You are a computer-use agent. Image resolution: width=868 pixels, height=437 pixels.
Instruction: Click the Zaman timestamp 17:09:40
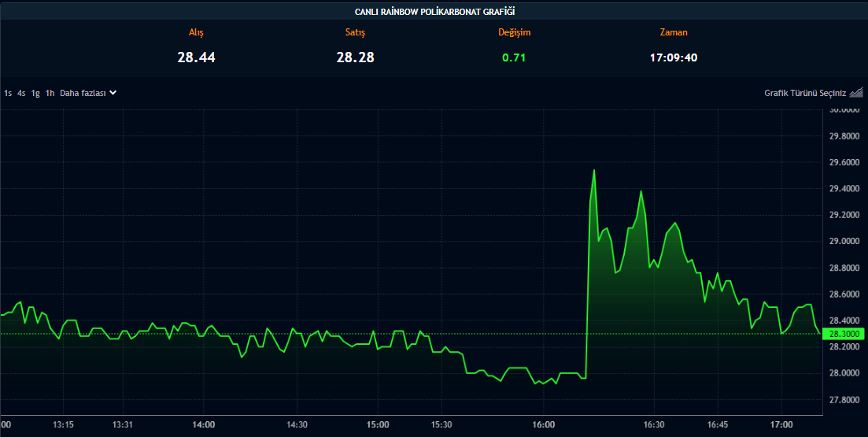673,57
